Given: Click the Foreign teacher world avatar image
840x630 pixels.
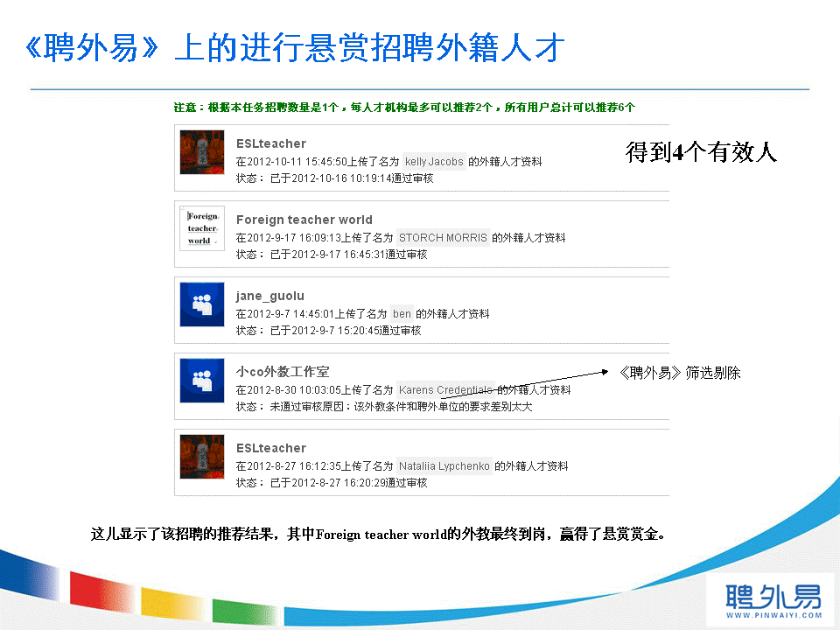Looking at the screenshot, I should pos(202,228).
